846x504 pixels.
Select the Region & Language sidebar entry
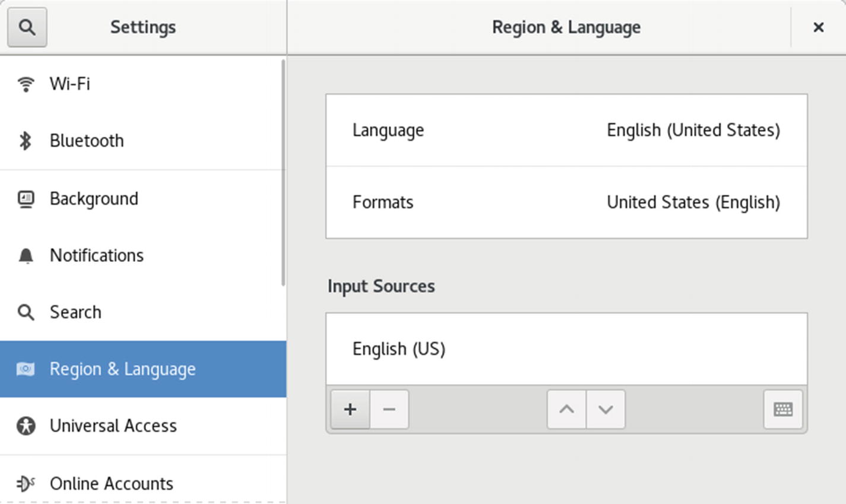coord(142,369)
